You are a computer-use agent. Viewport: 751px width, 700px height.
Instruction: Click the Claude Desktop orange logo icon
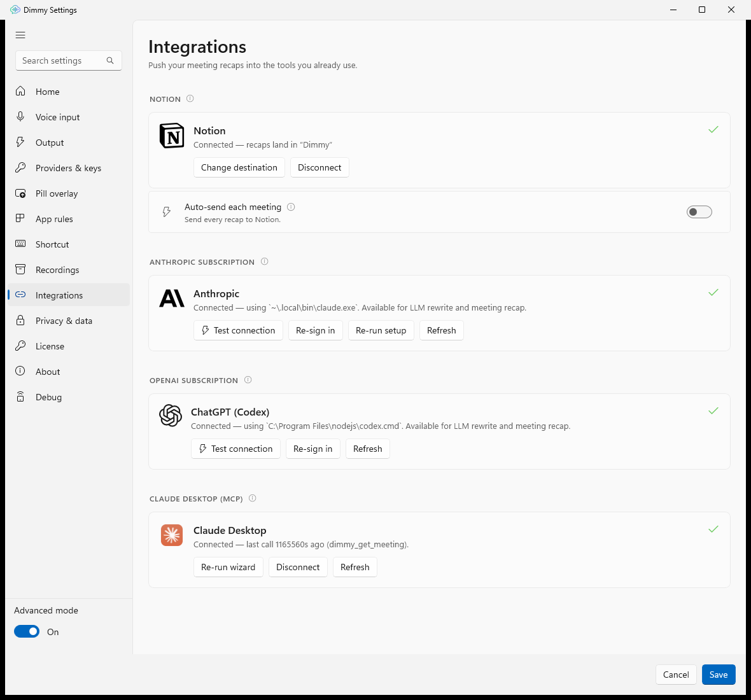[x=171, y=535]
